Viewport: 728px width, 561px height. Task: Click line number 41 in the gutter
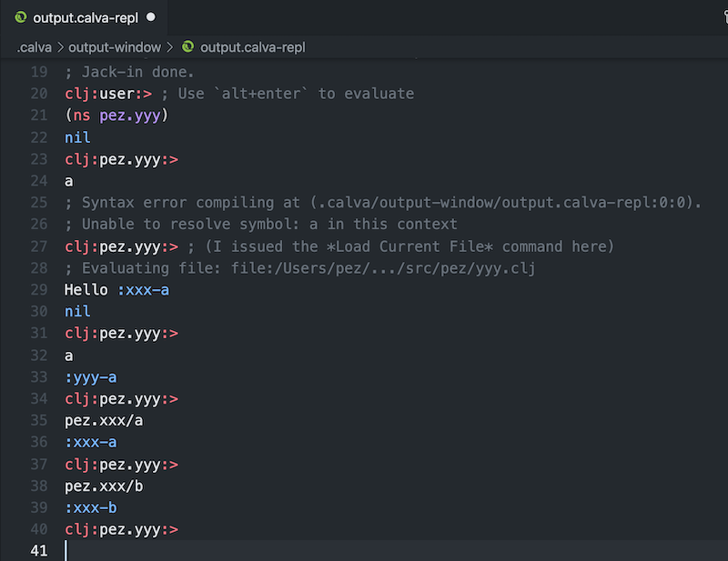37,551
